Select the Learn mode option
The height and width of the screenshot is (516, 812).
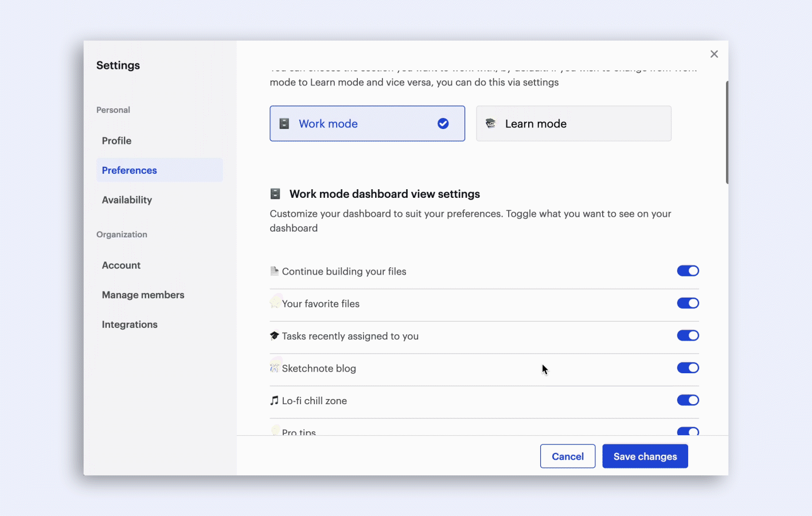point(573,124)
